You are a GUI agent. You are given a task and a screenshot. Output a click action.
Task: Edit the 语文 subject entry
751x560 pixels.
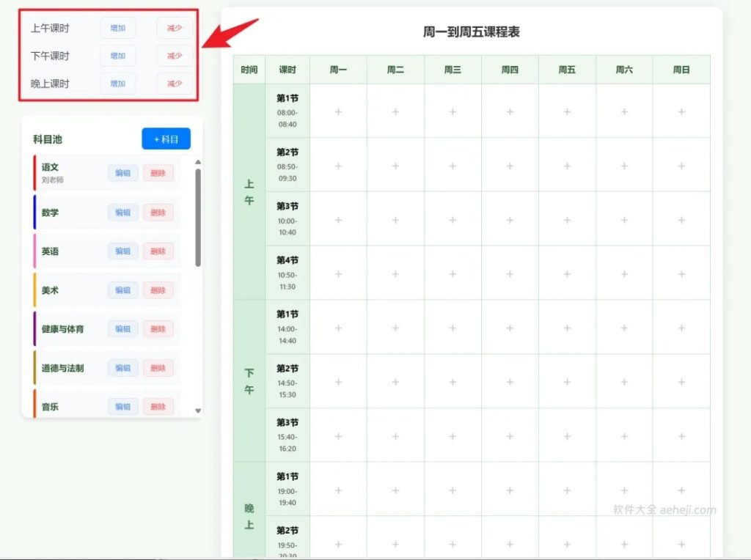click(122, 173)
